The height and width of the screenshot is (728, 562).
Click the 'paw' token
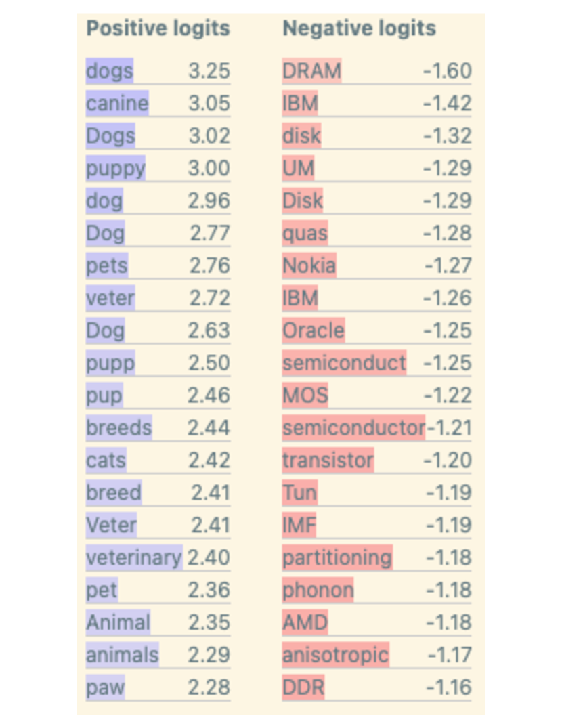click(106, 688)
